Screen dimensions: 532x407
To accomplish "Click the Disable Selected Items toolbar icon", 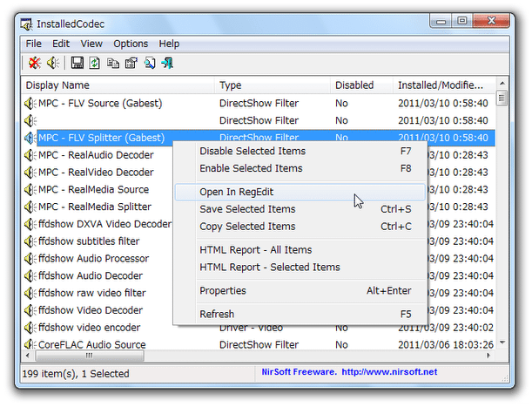I will point(35,63).
